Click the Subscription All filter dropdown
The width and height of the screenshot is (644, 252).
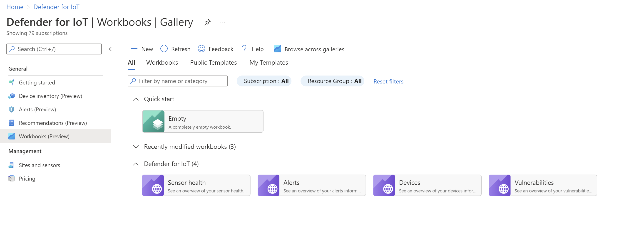[x=266, y=81]
